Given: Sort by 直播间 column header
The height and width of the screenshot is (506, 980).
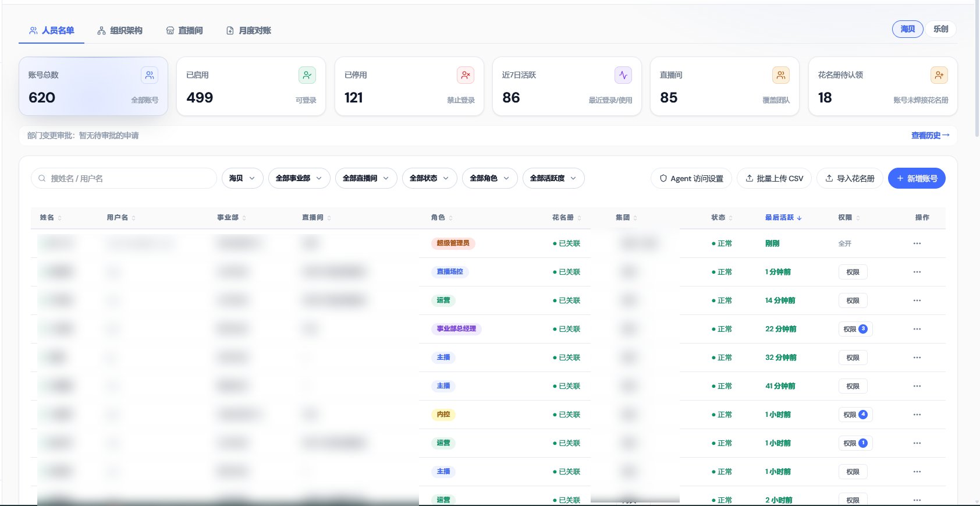Looking at the screenshot, I should [x=317, y=217].
